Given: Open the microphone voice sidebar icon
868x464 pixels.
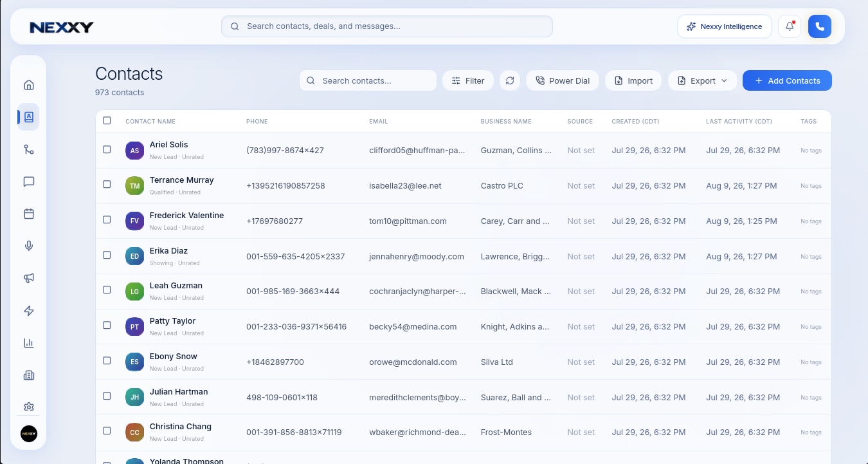Looking at the screenshot, I should pyautogui.click(x=28, y=246).
